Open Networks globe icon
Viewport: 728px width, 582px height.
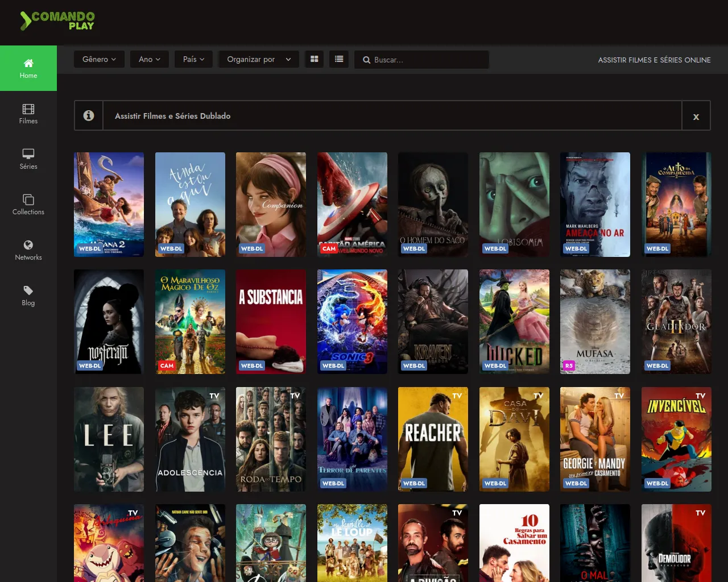pyautogui.click(x=28, y=245)
